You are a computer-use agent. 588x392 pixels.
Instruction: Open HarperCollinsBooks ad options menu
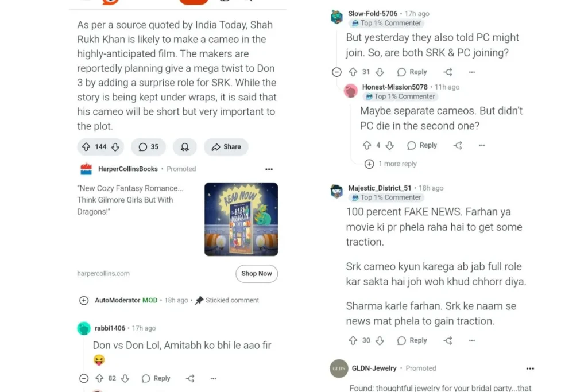(x=269, y=169)
